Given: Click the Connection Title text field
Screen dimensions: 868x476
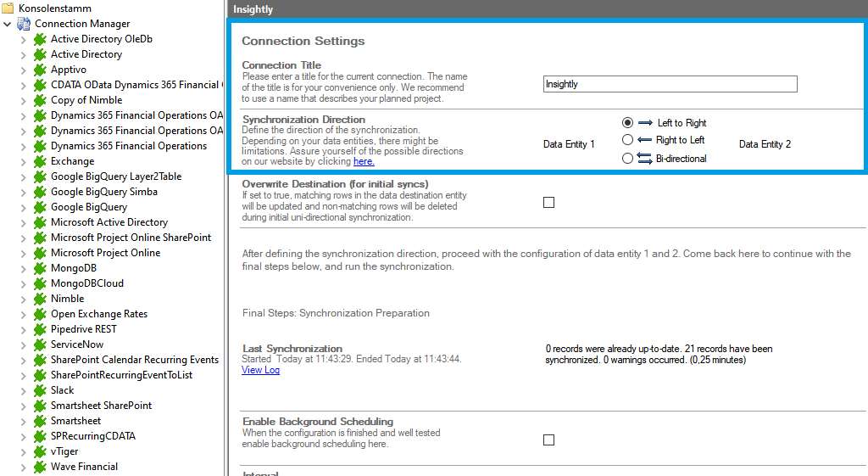Looking at the screenshot, I should [x=670, y=84].
